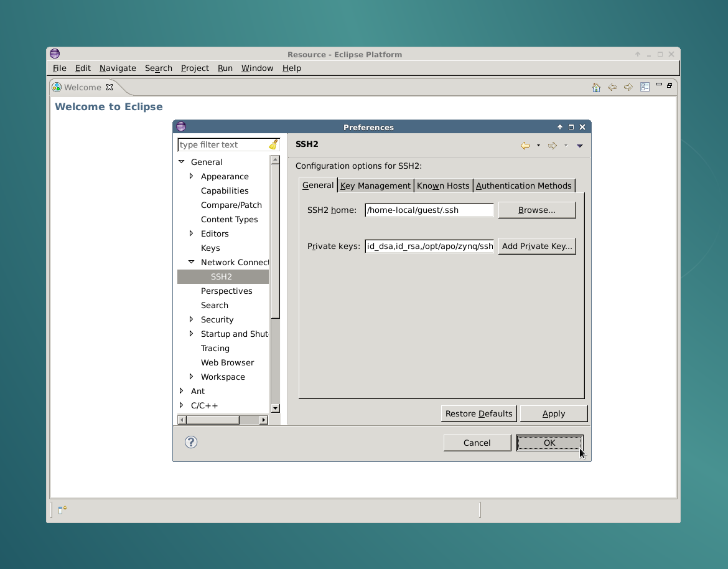Image resolution: width=728 pixels, height=569 pixels.
Task: Restore the Welcome view using the restore icon
Action: [x=670, y=85]
